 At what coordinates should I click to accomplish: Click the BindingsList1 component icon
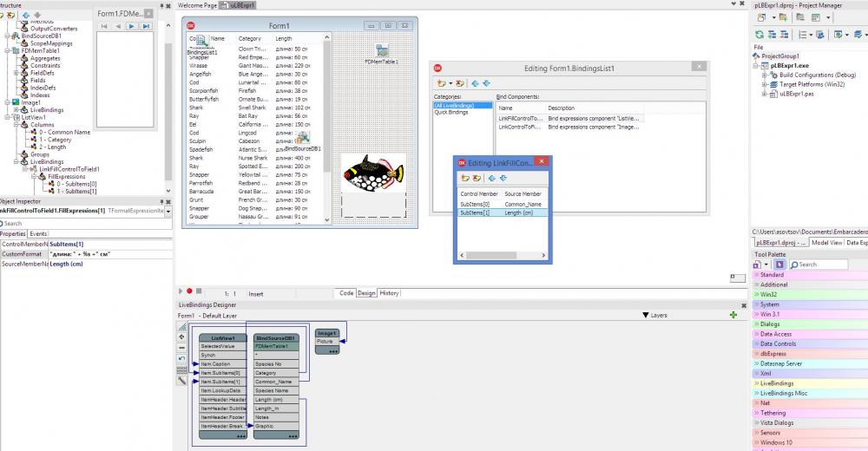pyautogui.click(x=201, y=41)
